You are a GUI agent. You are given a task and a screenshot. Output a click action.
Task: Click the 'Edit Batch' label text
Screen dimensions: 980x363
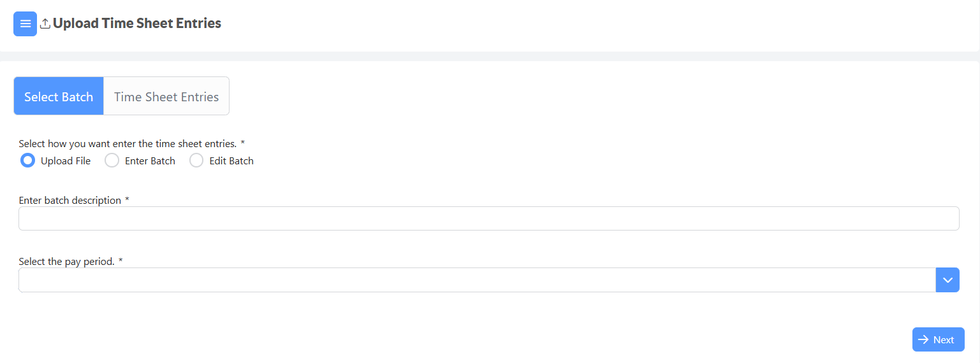tap(231, 160)
